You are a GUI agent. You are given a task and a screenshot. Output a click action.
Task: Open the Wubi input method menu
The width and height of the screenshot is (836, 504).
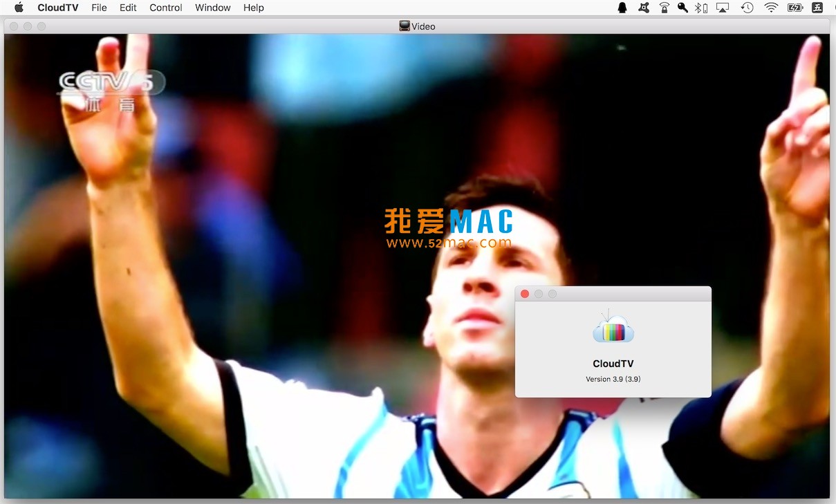tap(817, 8)
